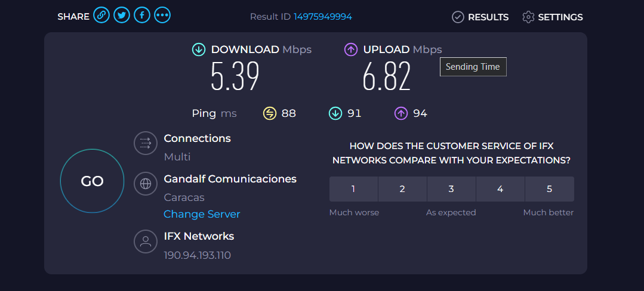The image size is (644, 291).
Task: Click the download arrow icon
Action: (x=199, y=49)
